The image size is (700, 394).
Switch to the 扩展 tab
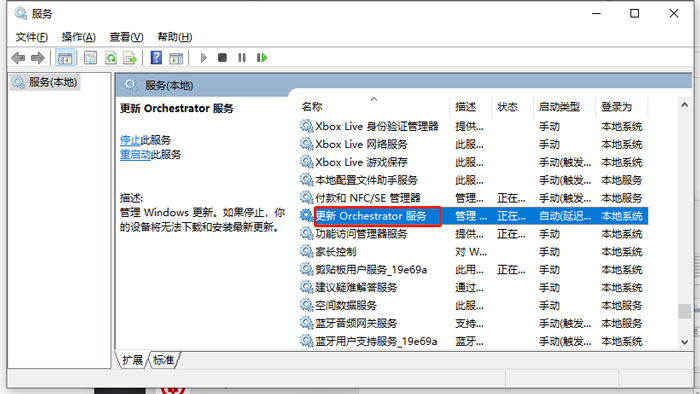(x=133, y=360)
